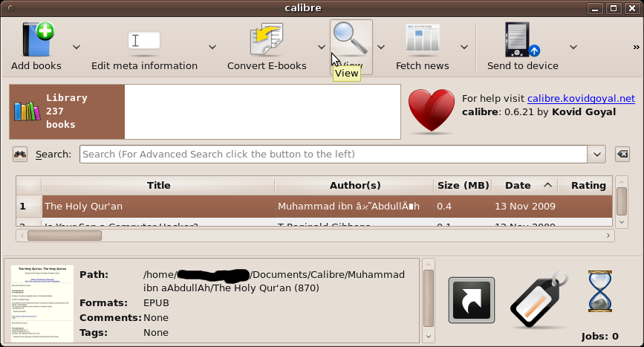Viewport: 644px width, 347px height.
Task: Open Advanced Search with binoculars button
Action: click(x=20, y=155)
